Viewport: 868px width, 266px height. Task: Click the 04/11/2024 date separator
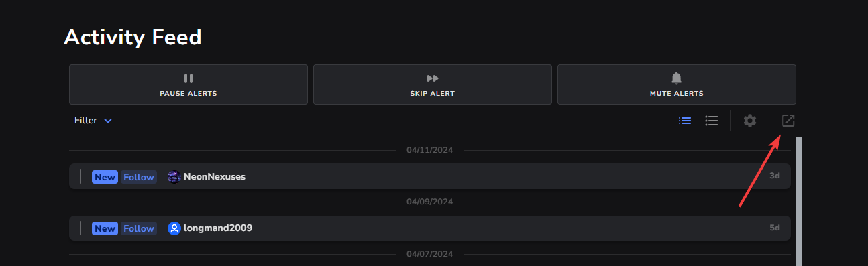pos(430,150)
